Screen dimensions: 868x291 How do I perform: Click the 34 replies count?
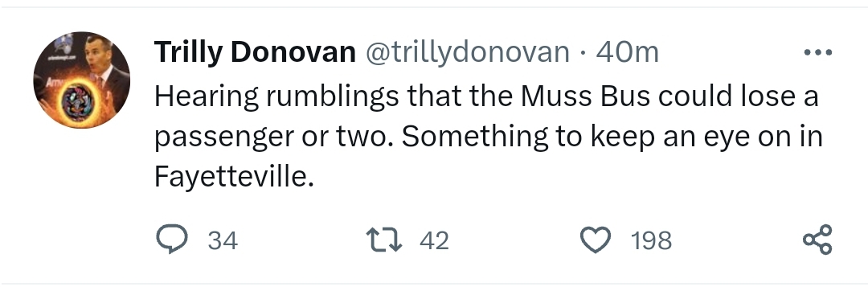point(223,240)
